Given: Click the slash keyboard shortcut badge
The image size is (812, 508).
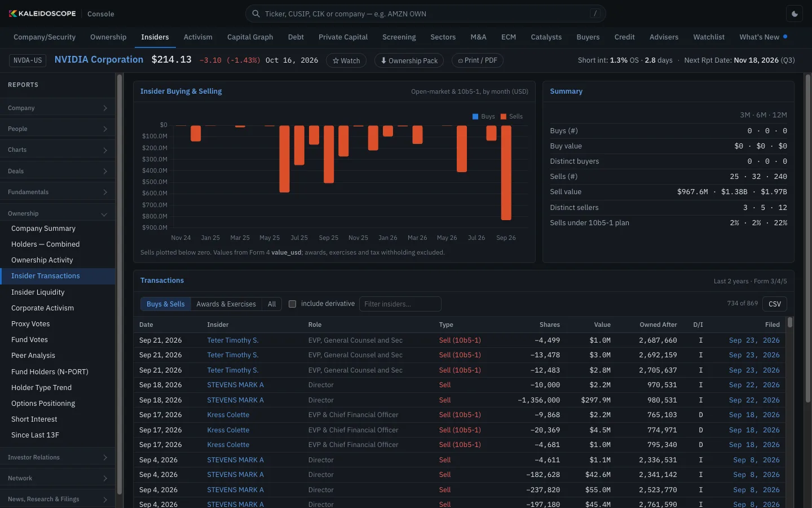Looking at the screenshot, I should 595,14.
